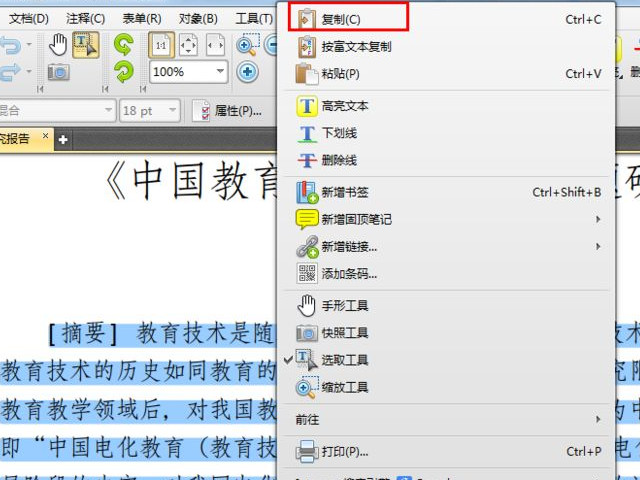Select the marquee Zoom tool toolbar icon
The image size is (640, 480).
(x=247, y=45)
